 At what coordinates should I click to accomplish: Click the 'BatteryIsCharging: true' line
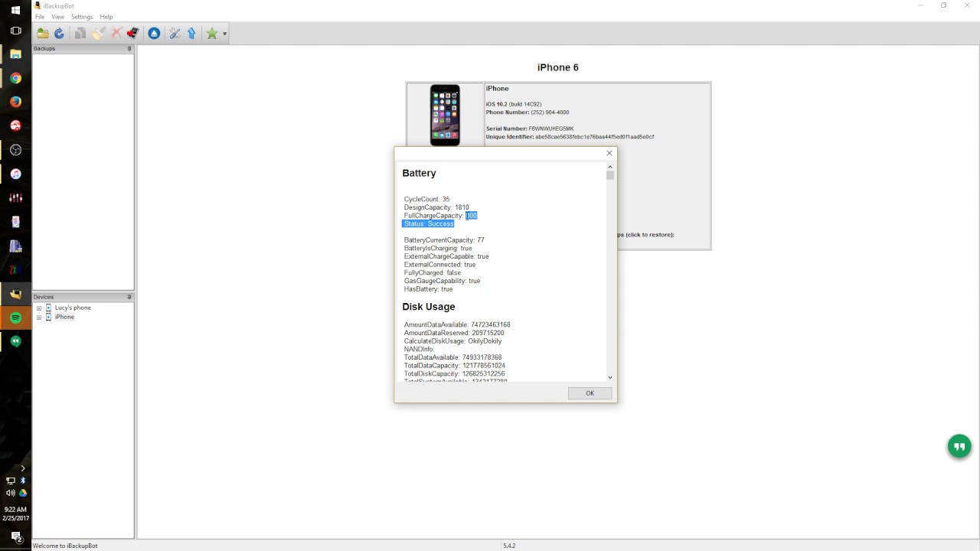438,248
